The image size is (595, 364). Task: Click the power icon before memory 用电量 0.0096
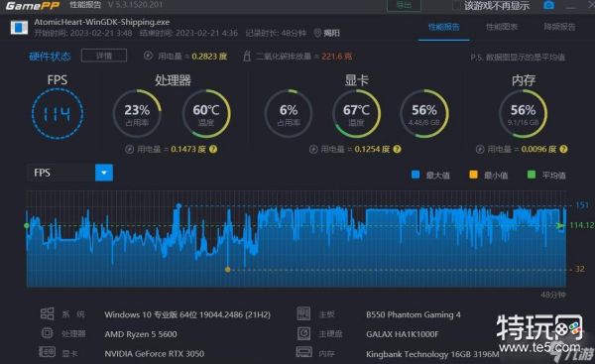click(480, 149)
